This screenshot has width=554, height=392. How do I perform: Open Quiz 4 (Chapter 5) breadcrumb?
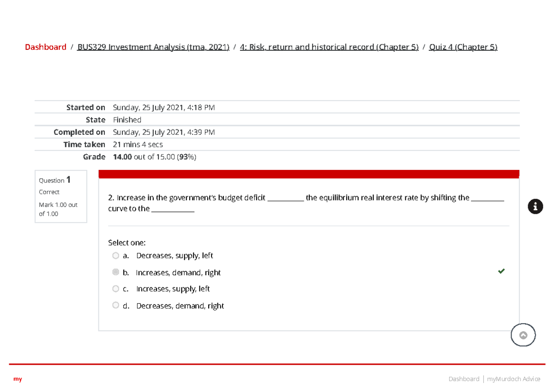tap(463, 47)
